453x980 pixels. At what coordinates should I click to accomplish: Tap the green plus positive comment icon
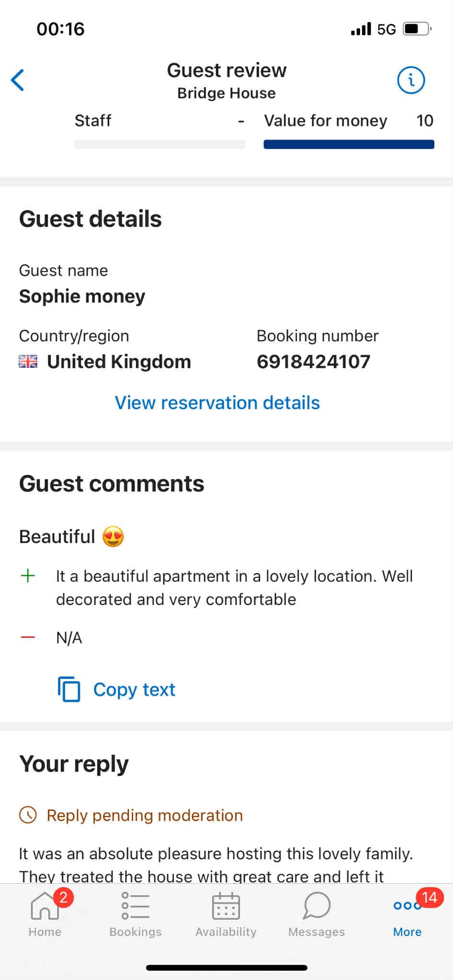click(28, 575)
